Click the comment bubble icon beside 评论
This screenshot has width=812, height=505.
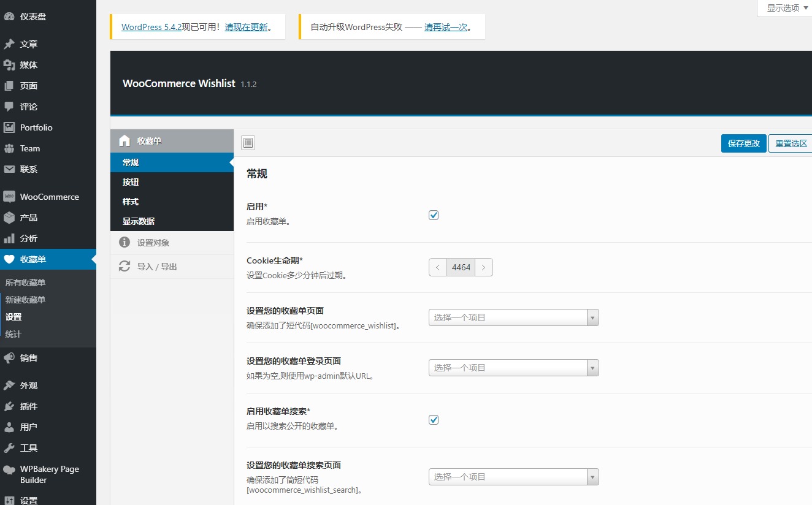9,107
